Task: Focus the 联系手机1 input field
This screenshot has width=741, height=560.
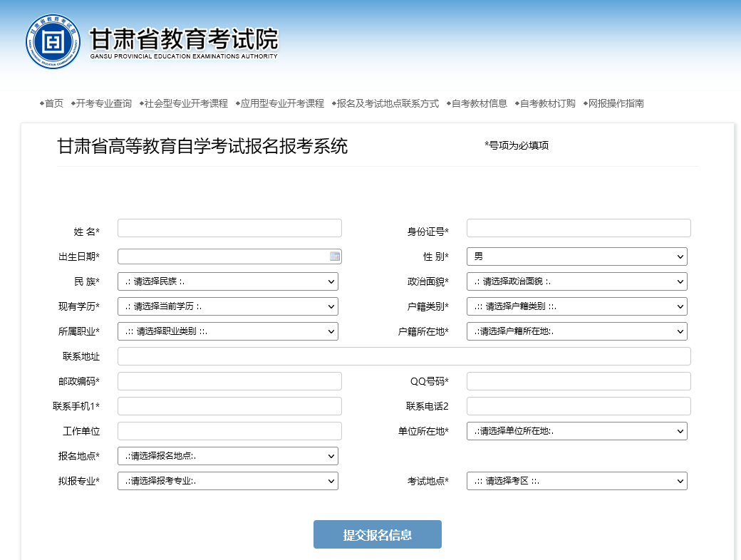Action: pyautogui.click(x=229, y=406)
